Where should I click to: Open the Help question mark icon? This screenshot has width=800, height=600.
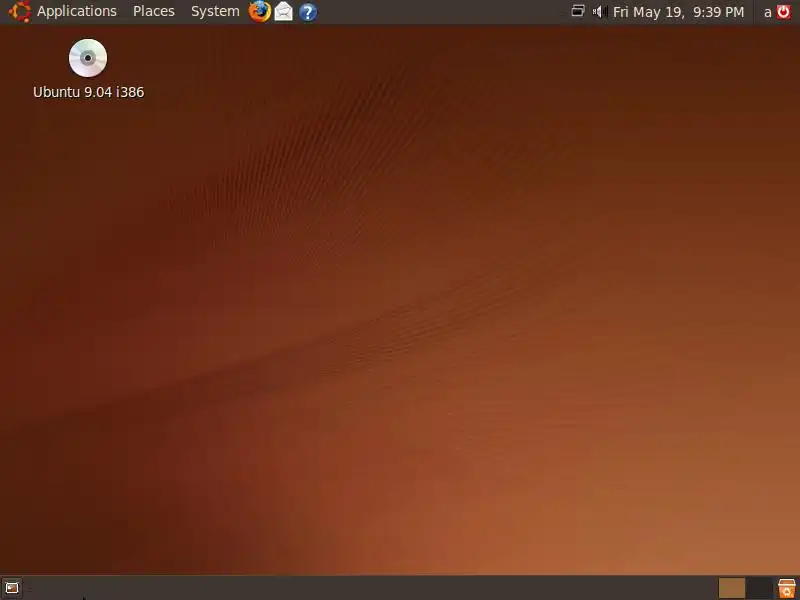308,12
